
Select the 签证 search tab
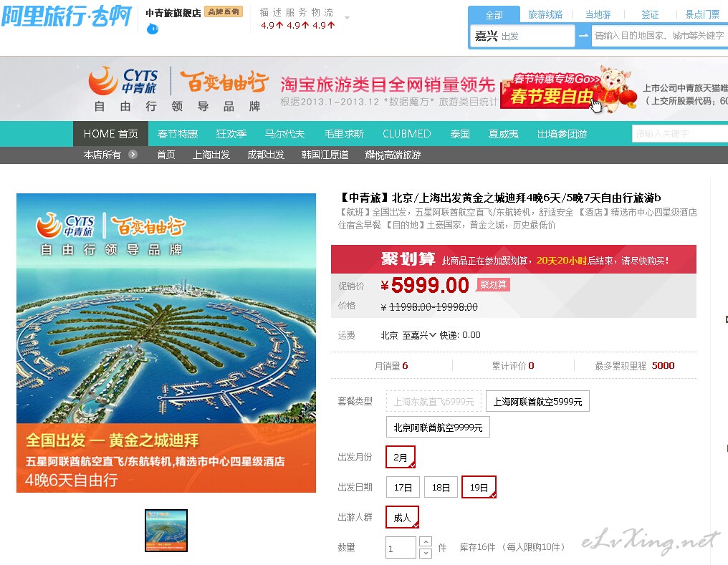point(650,15)
